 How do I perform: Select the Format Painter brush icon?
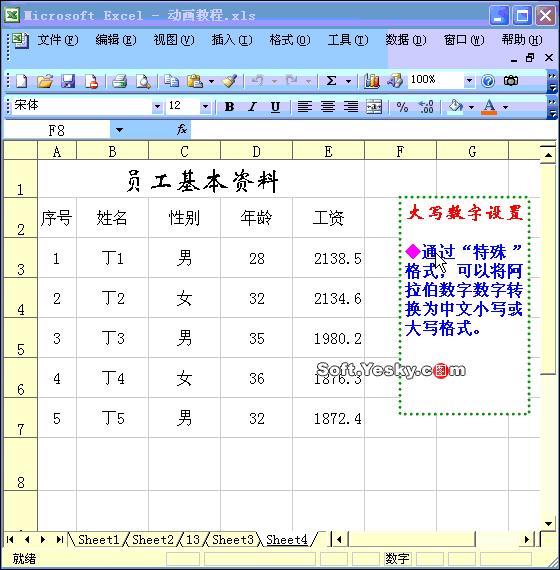230,81
